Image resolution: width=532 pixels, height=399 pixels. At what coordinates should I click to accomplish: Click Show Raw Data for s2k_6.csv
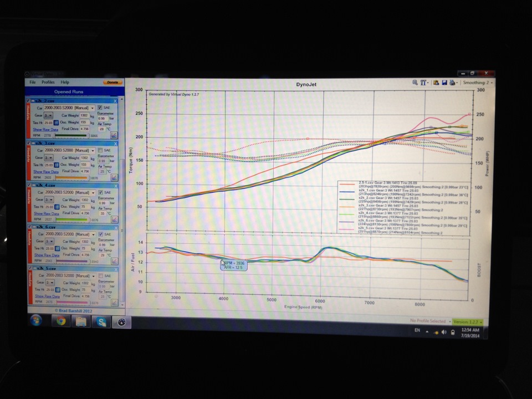tap(47, 255)
